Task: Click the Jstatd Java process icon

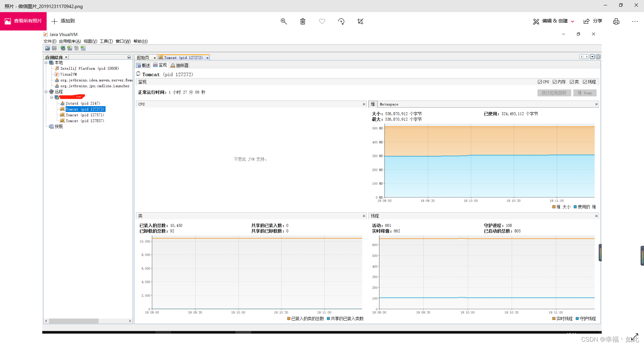Action: pos(62,103)
